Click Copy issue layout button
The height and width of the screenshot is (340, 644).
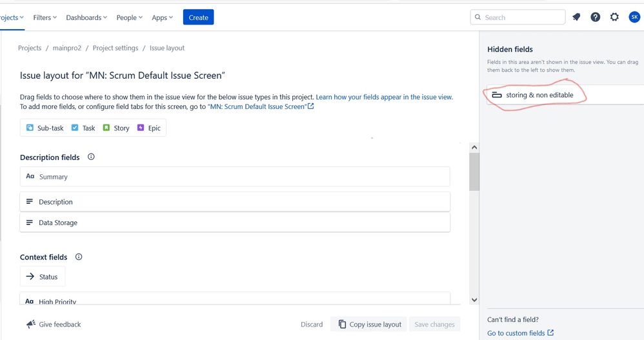[x=370, y=325]
